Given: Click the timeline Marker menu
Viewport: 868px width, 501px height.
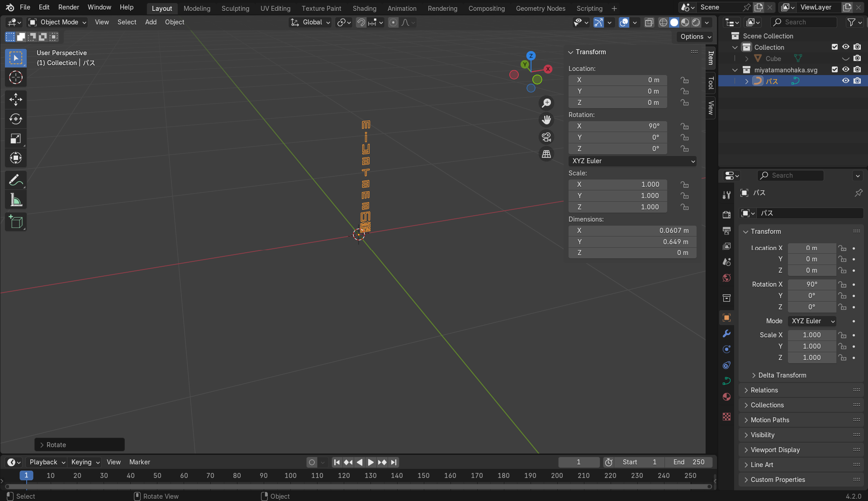Looking at the screenshot, I should point(139,462).
